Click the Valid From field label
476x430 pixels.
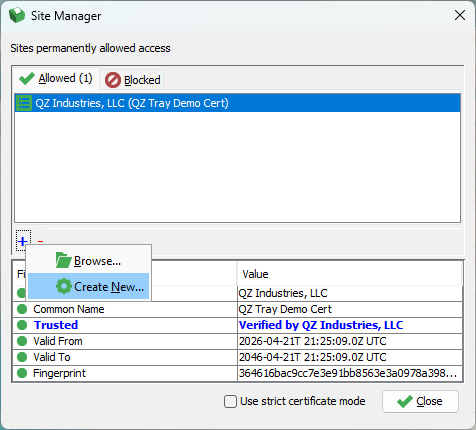click(x=58, y=341)
